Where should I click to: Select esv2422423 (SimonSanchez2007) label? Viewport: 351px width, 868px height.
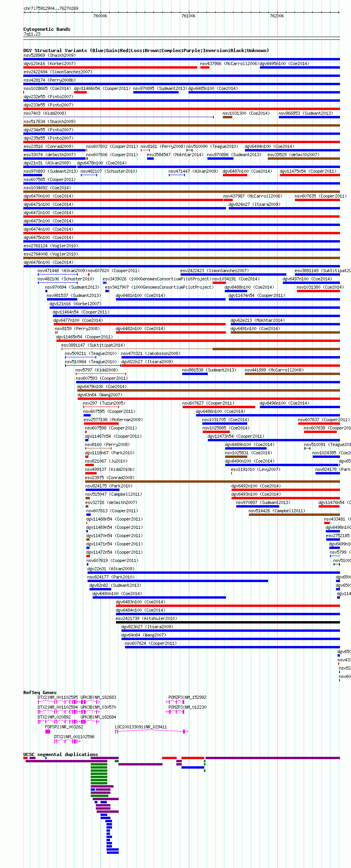click(x=215, y=271)
